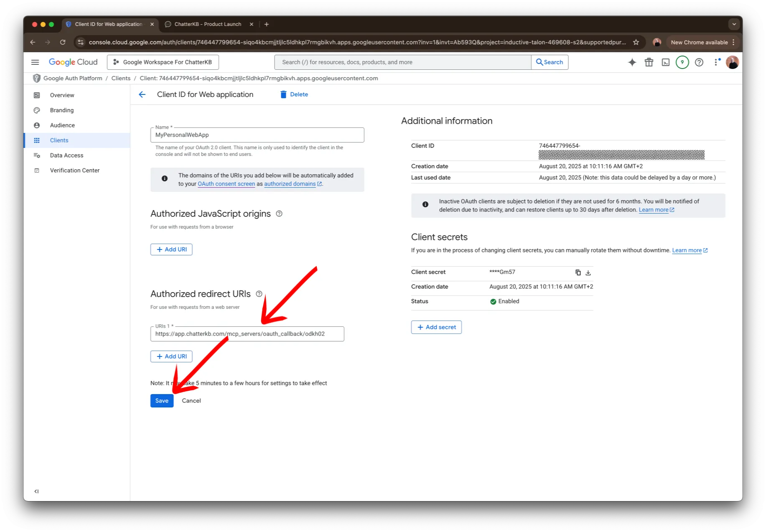Download the client secret JSON
This screenshot has width=766, height=532.
pyautogui.click(x=588, y=272)
